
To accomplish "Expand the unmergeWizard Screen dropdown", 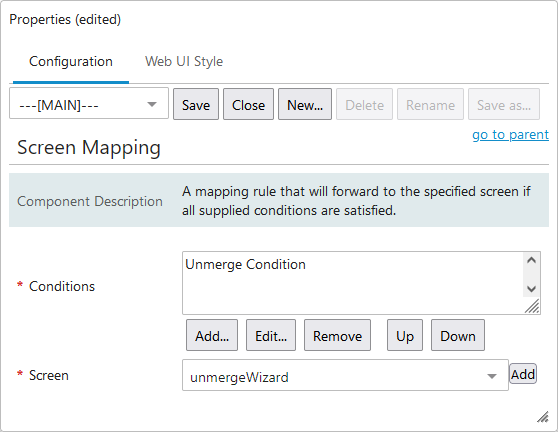I will point(345,375).
